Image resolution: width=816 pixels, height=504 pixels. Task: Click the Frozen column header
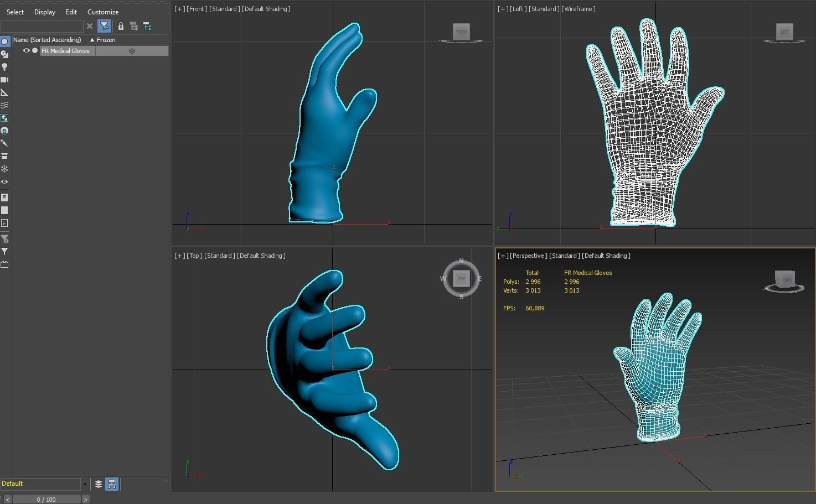tap(132, 40)
